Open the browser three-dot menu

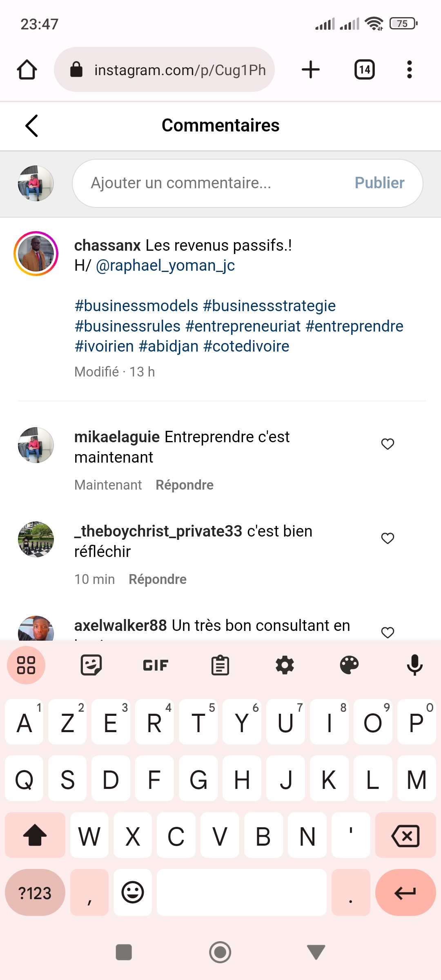[409, 70]
